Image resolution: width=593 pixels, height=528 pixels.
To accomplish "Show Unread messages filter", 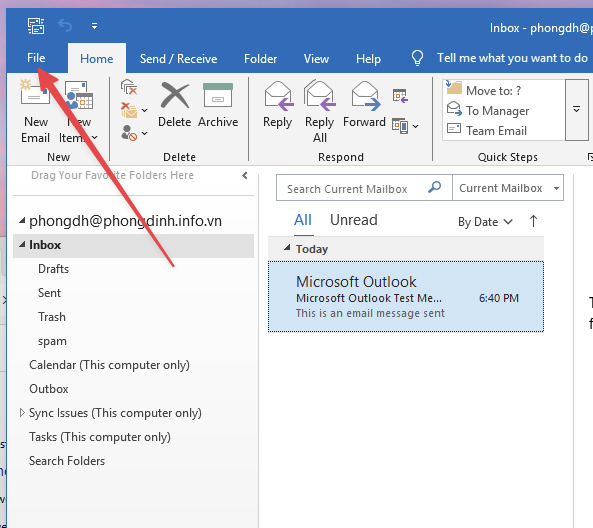I will click(354, 220).
